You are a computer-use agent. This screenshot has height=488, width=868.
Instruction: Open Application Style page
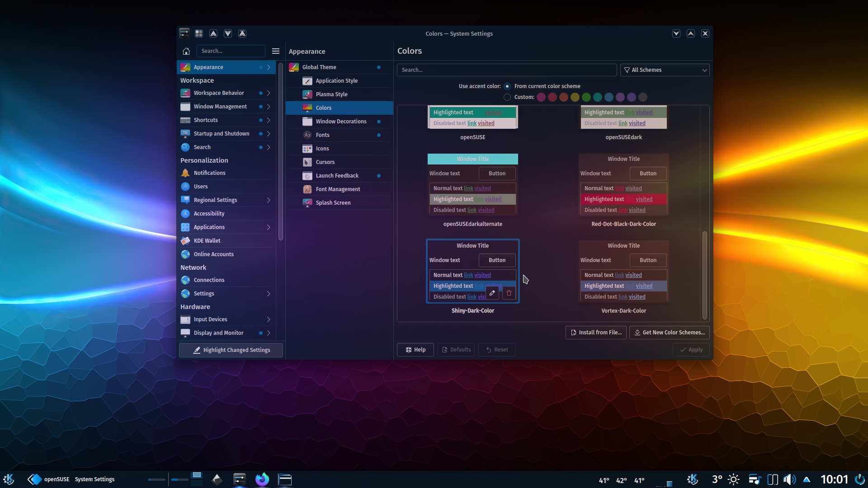pyautogui.click(x=339, y=81)
